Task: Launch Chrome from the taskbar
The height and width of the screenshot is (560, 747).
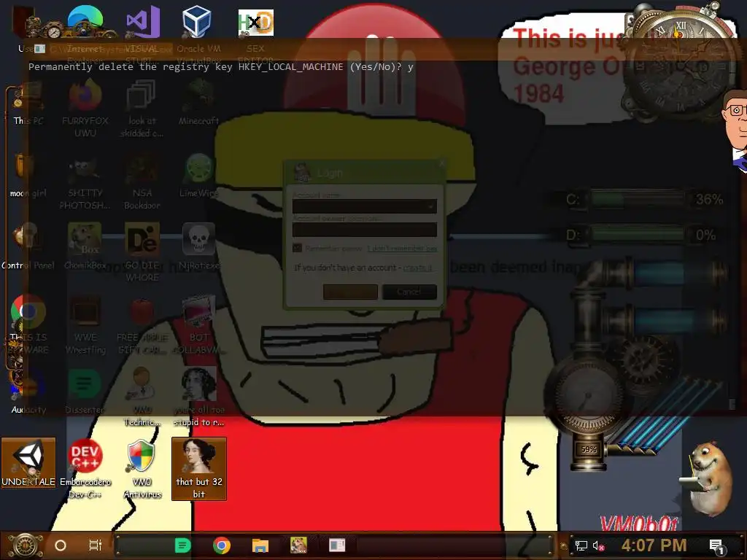Action: coord(222,545)
